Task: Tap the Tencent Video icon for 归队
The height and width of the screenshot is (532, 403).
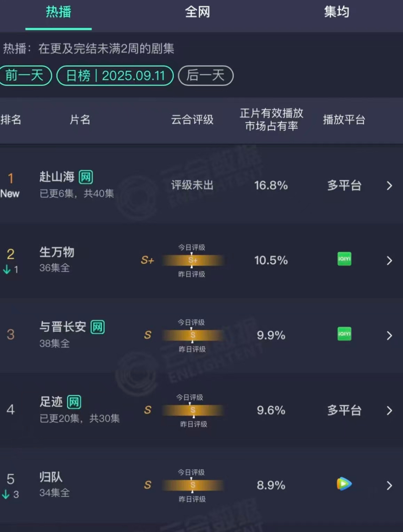Action: coord(344,484)
